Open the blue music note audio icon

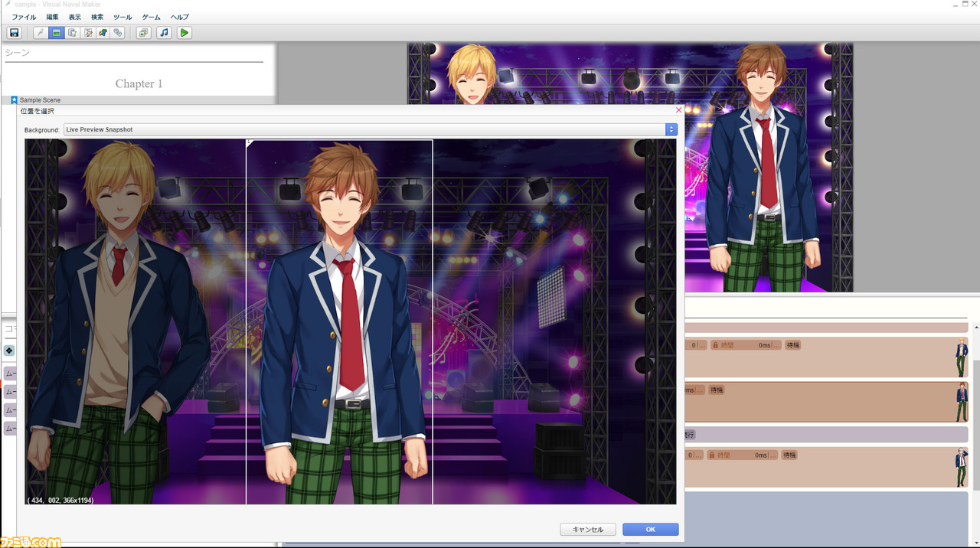coord(164,33)
